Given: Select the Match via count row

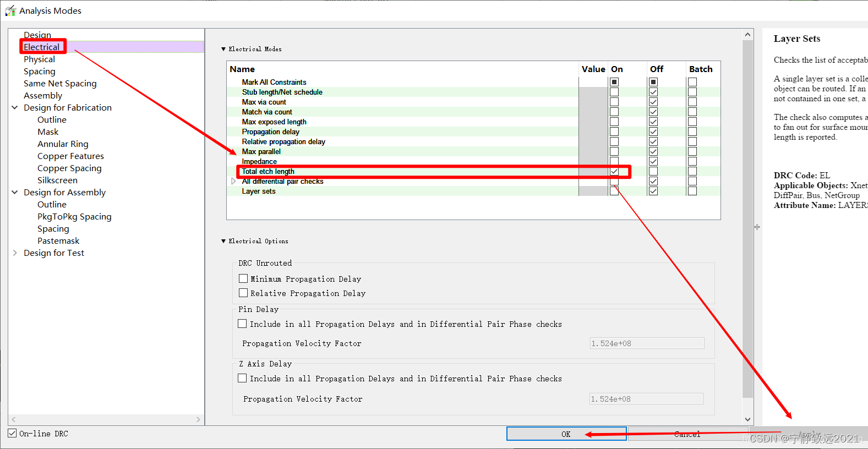Looking at the screenshot, I should pos(267,112).
